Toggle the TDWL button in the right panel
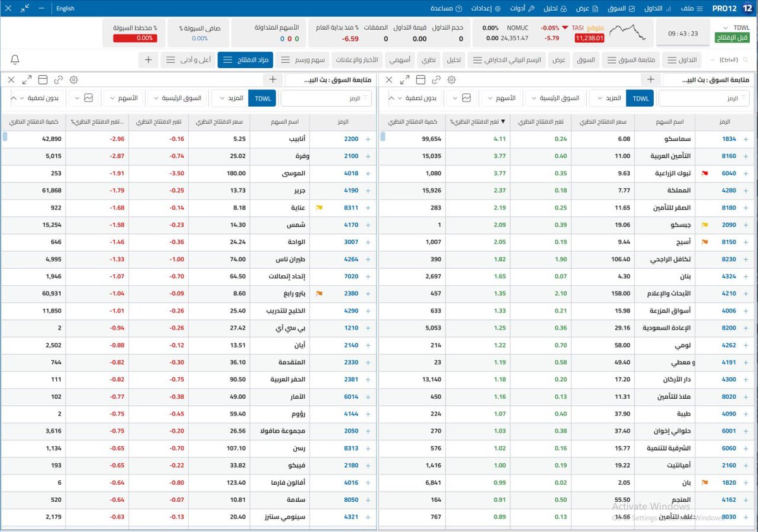The width and height of the screenshot is (758, 532). click(x=641, y=98)
